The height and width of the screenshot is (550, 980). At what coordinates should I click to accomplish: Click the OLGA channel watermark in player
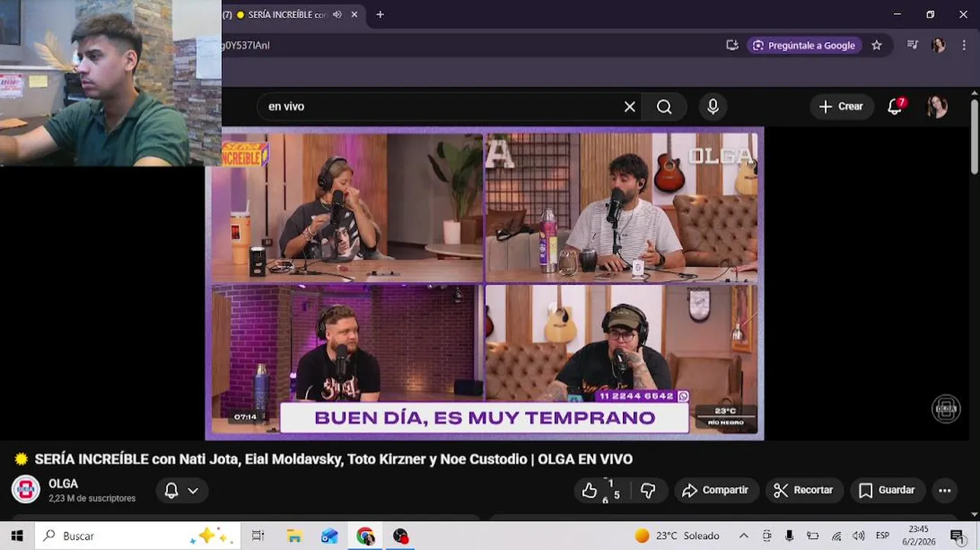(x=946, y=409)
